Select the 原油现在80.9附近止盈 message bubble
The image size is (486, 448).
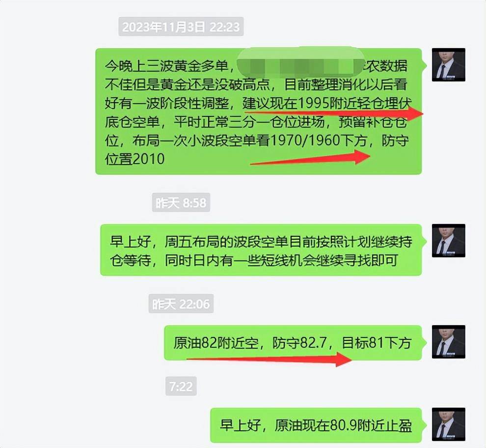tap(316, 425)
